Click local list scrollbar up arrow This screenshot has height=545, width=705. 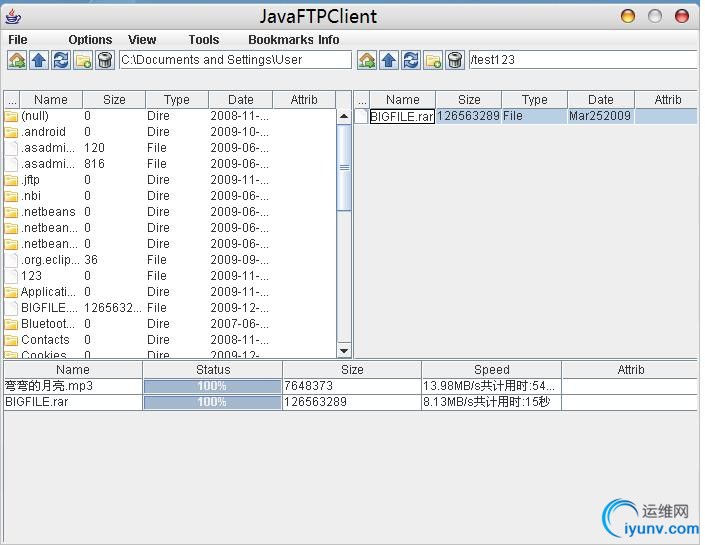[x=344, y=116]
